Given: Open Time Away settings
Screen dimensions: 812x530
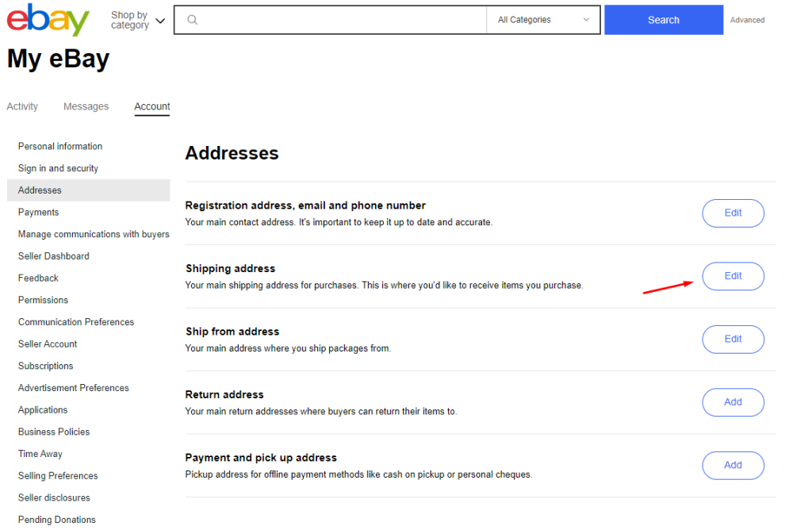Looking at the screenshot, I should 40,454.
